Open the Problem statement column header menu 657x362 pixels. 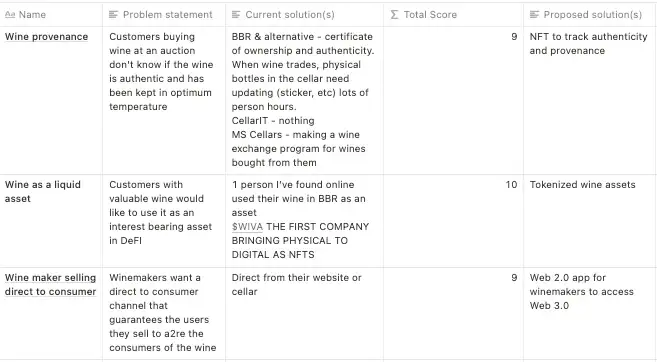click(x=164, y=15)
